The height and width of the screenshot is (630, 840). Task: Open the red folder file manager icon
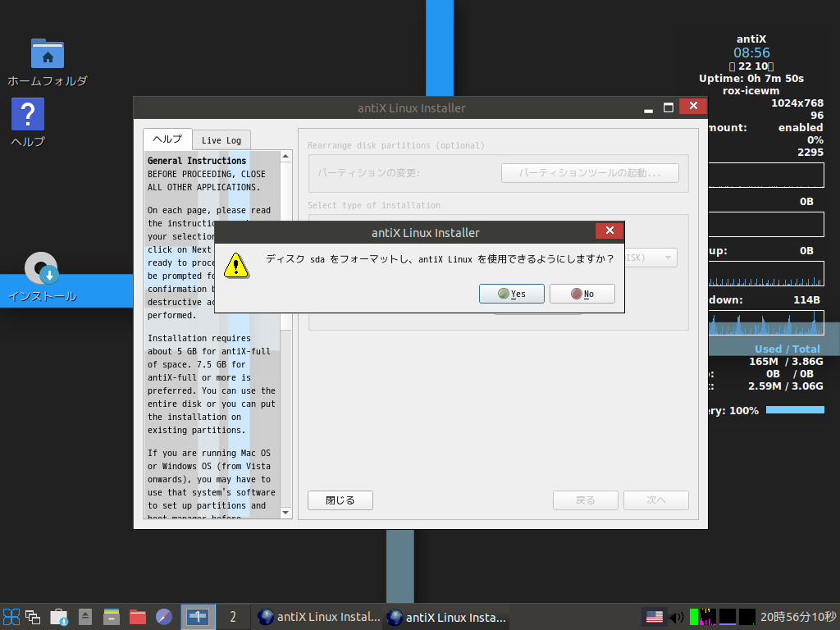(138, 617)
